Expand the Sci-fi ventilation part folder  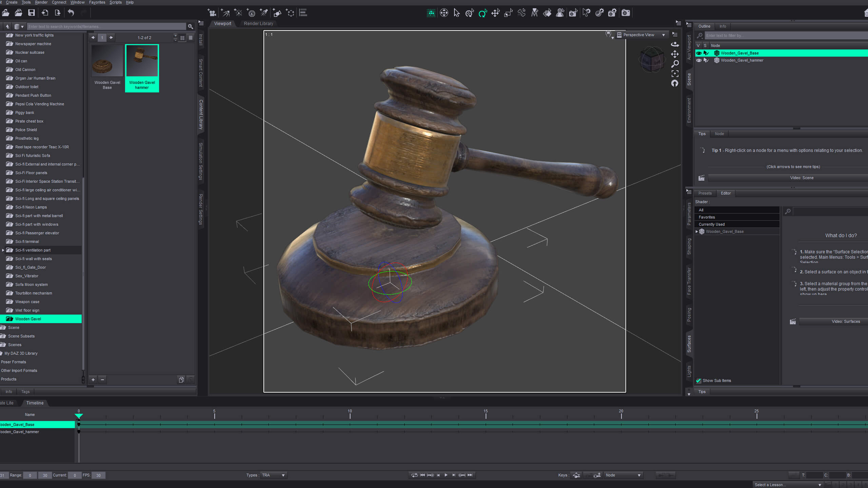pos(3,250)
